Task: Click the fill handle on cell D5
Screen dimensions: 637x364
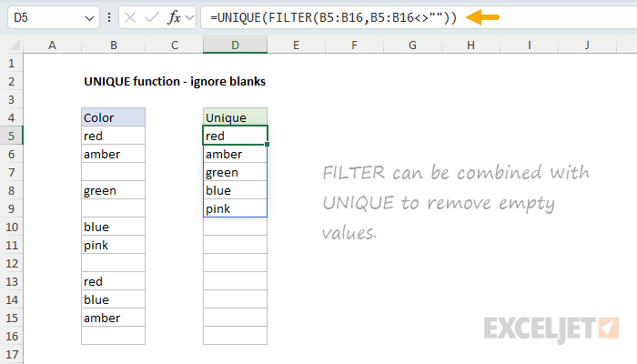Action: point(267,144)
